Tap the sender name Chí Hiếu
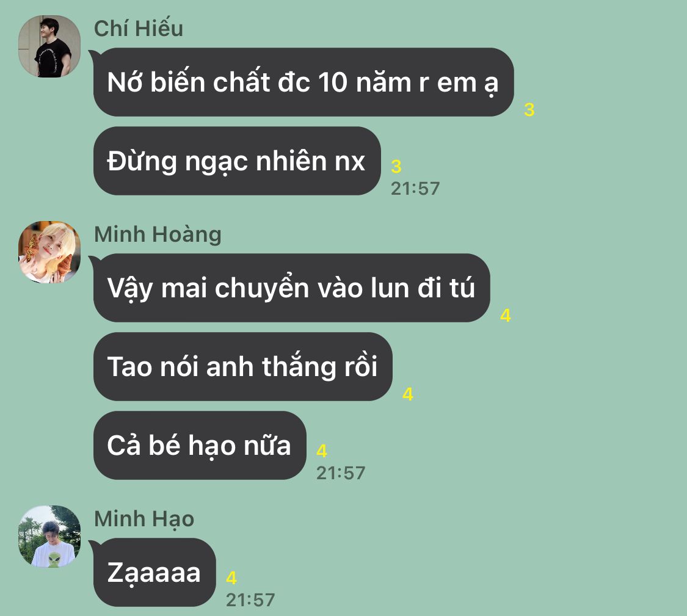687x616 pixels. (x=139, y=29)
